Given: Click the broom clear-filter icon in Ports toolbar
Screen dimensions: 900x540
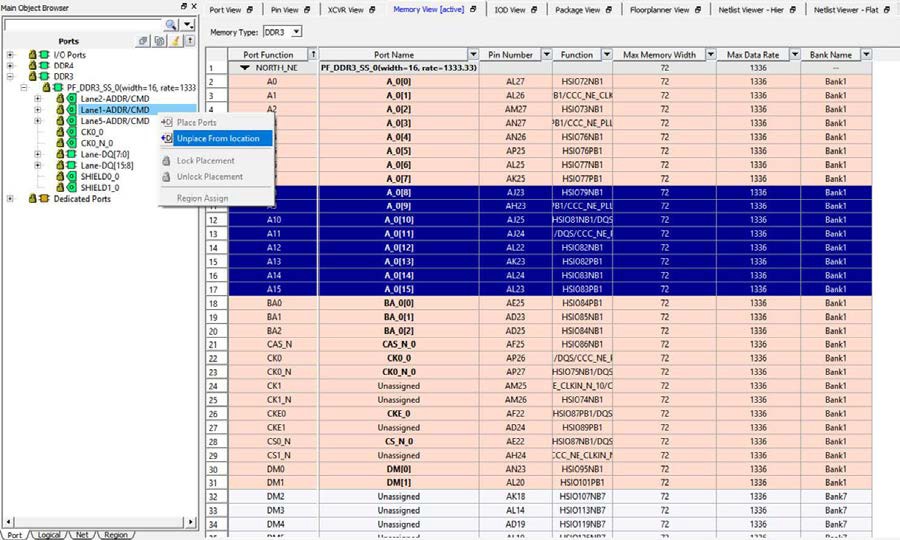Looking at the screenshot, I should [x=176, y=41].
